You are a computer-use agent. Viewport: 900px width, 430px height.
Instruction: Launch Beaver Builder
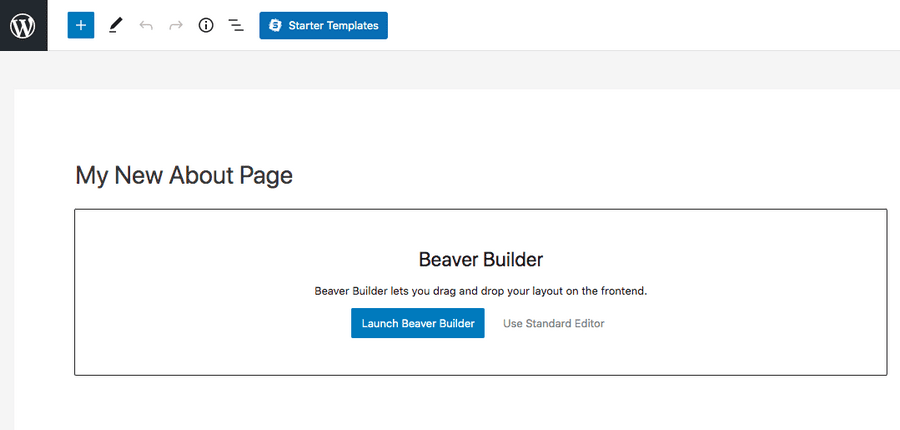point(418,323)
